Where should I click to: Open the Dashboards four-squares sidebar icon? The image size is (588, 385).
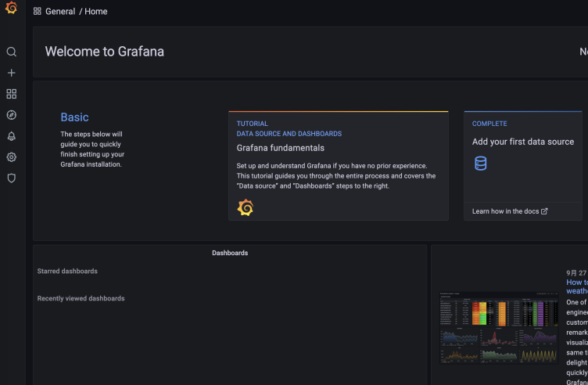pyautogui.click(x=11, y=94)
